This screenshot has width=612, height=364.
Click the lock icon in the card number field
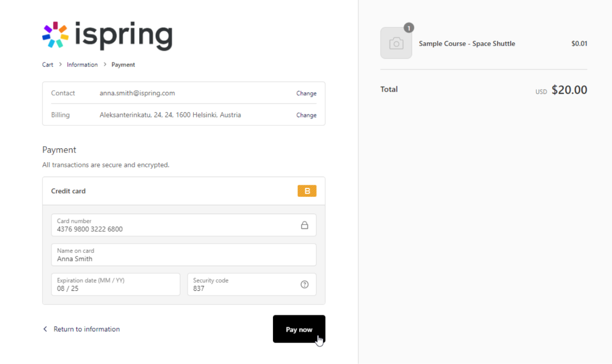point(304,225)
